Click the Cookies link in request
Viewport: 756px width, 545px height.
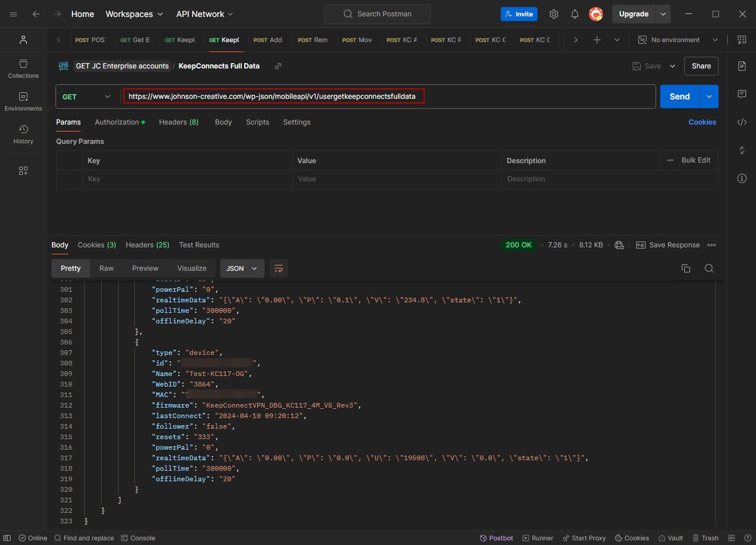[702, 122]
